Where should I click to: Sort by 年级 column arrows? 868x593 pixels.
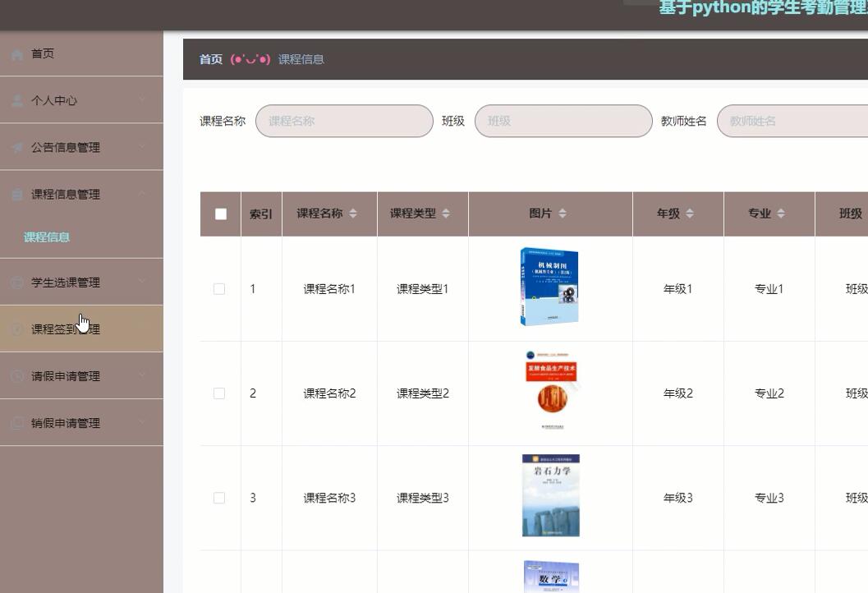click(x=690, y=214)
